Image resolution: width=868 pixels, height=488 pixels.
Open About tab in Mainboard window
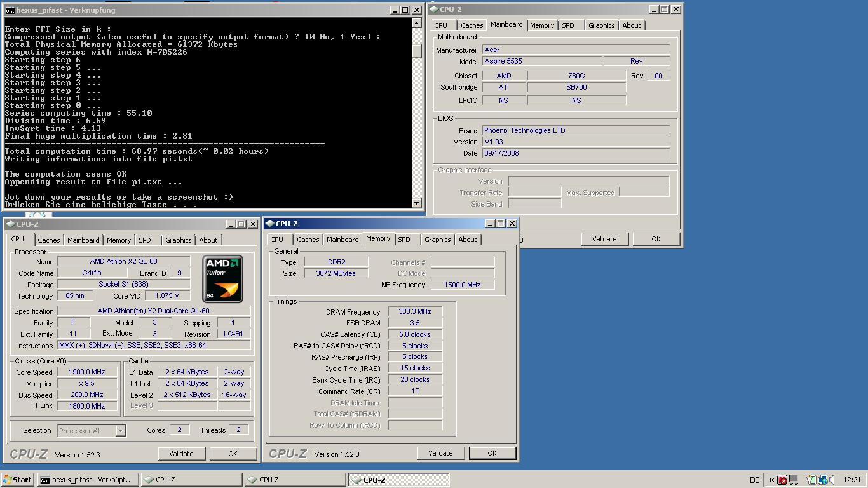tap(631, 25)
